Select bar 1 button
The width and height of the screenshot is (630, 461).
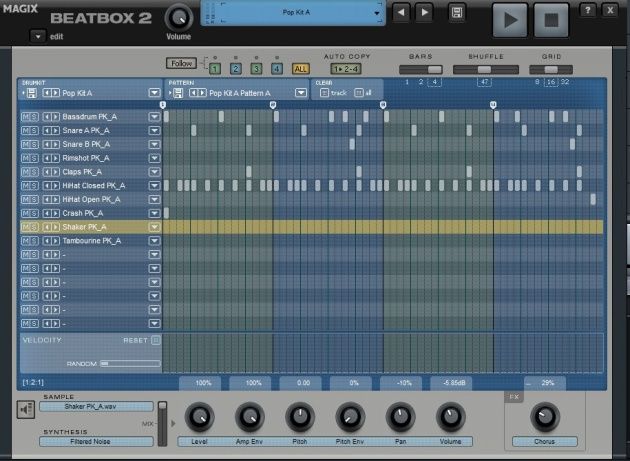(x=215, y=69)
